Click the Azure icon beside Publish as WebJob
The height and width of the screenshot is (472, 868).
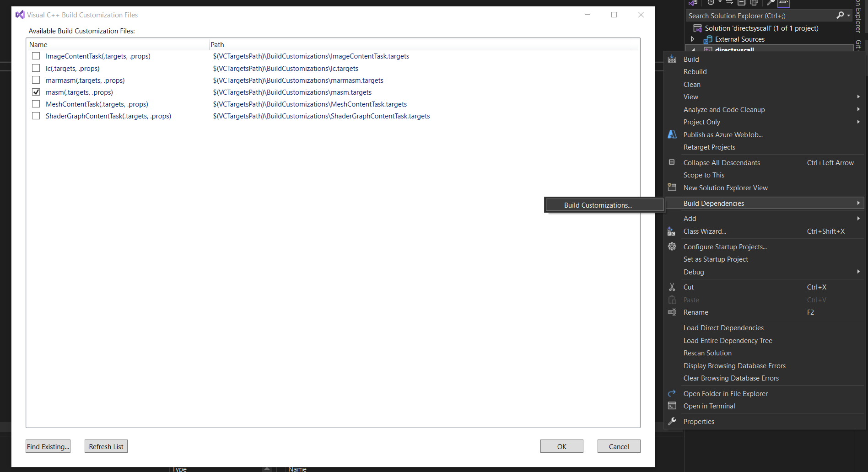pos(672,134)
